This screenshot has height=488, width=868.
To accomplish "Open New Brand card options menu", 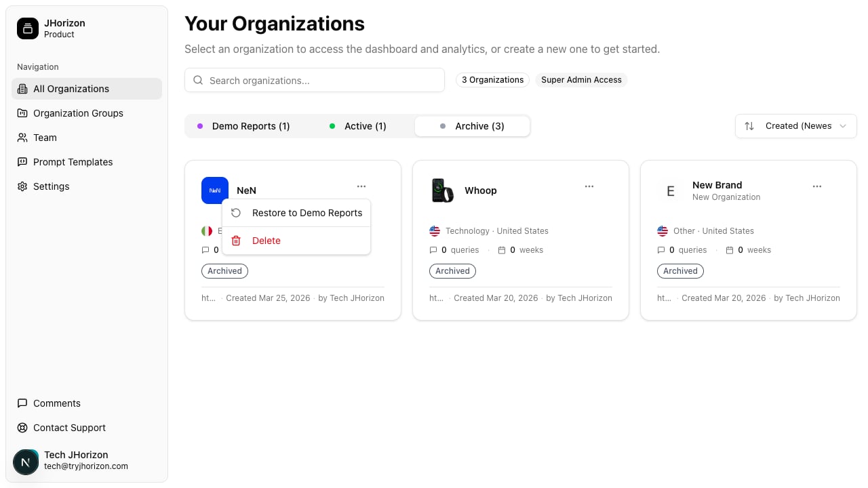I will pyautogui.click(x=817, y=186).
